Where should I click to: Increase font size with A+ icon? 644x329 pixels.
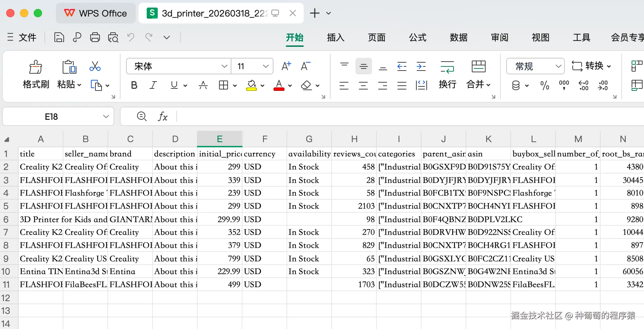[x=286, y=66]
